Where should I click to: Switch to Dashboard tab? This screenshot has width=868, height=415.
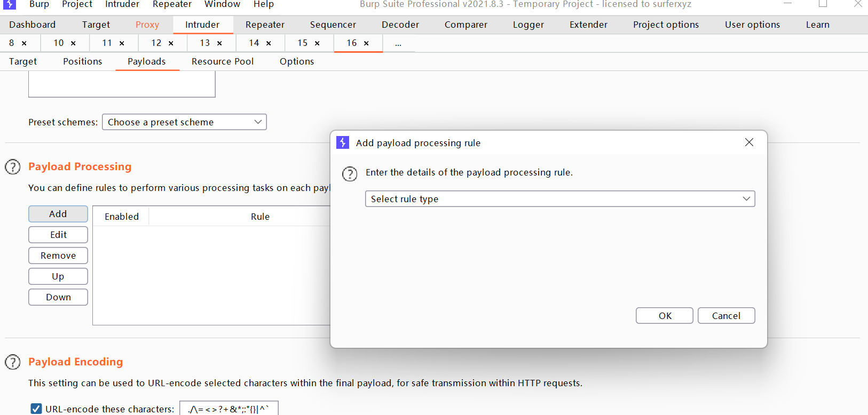(x=32, y=25)
